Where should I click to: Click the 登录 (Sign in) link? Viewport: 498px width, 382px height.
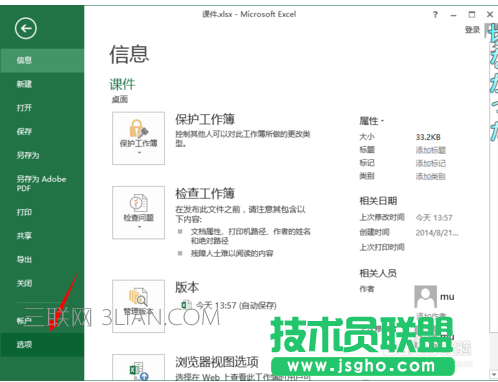coord(472,30)
